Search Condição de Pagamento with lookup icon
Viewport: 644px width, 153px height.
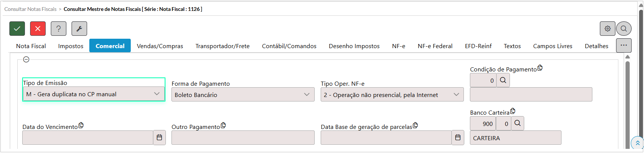[x=503, y=80]
